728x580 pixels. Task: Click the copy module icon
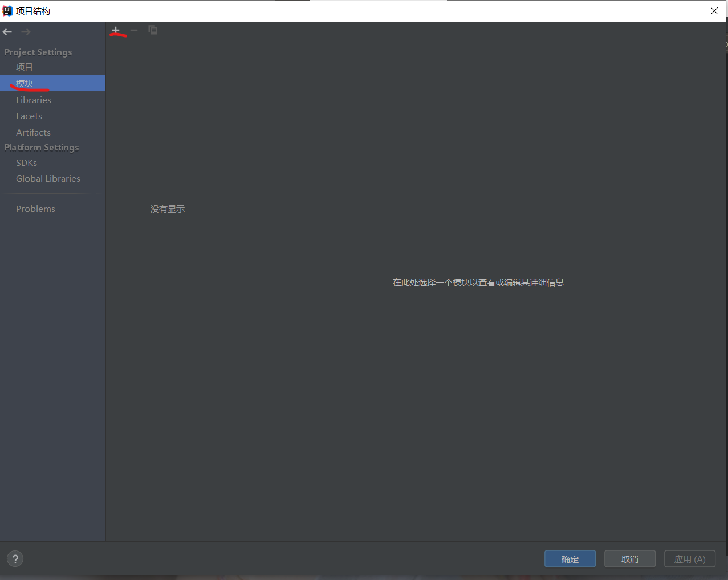(153, 30)
